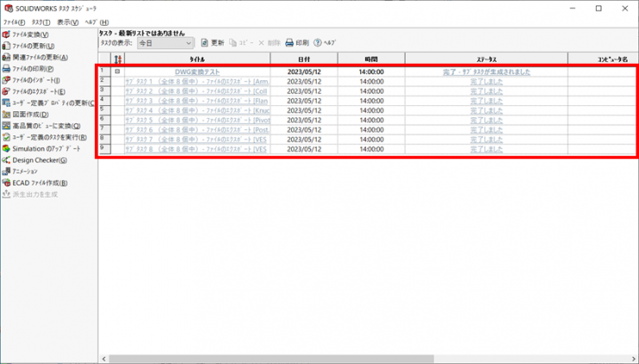Open the 表示(V) menu
The width and height of the screenshot is (639, 364).
pyautogui.click(x=67, y=22)
